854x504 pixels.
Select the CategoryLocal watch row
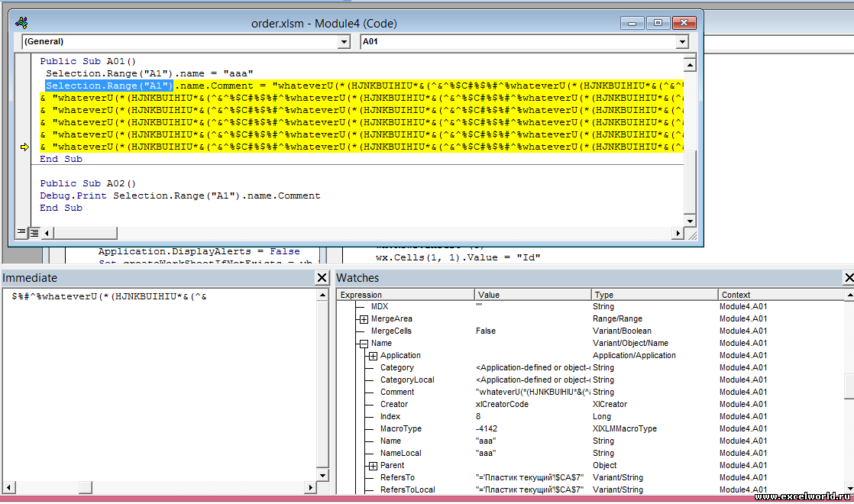coord(590,380)
